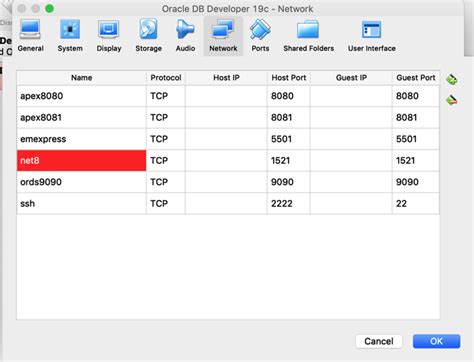Confirm settings with the OK button
474x362 pixels.
click(436, 341)
